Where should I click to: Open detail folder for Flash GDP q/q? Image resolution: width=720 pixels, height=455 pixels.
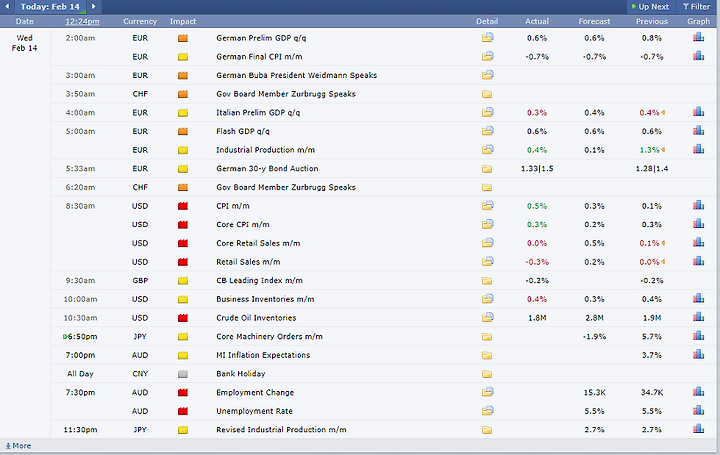point(488,131)
